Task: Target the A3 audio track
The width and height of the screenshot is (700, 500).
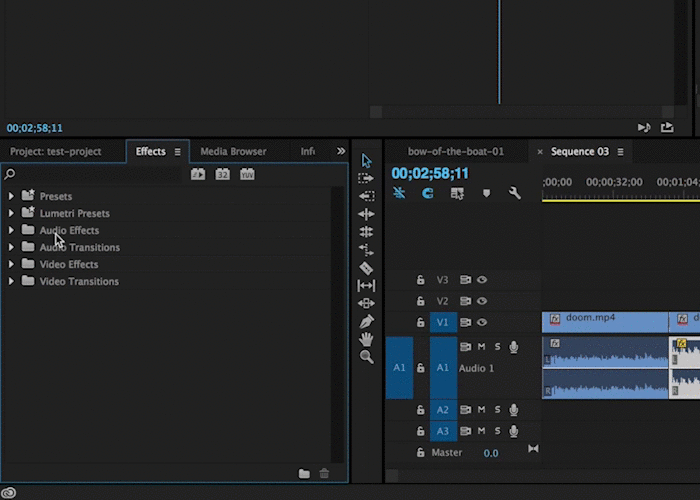Action: 443,431
